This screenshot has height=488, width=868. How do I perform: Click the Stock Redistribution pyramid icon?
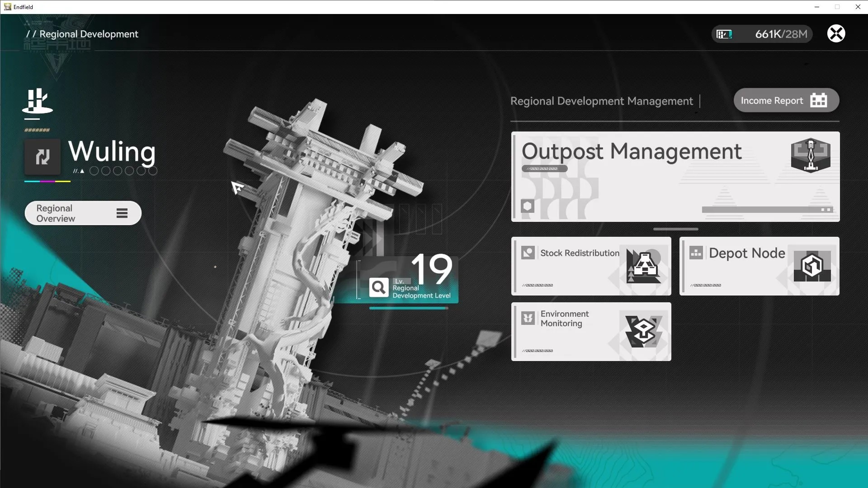click(644, 266)
